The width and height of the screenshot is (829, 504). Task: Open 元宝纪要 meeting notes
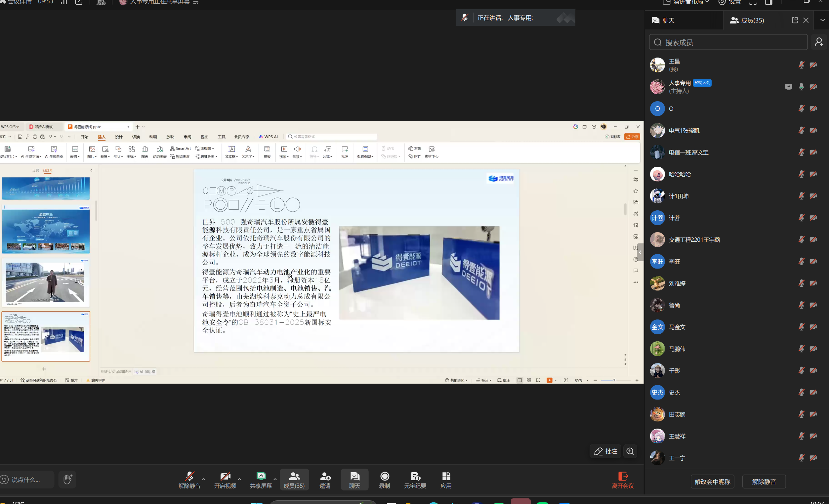click(415, 480)
